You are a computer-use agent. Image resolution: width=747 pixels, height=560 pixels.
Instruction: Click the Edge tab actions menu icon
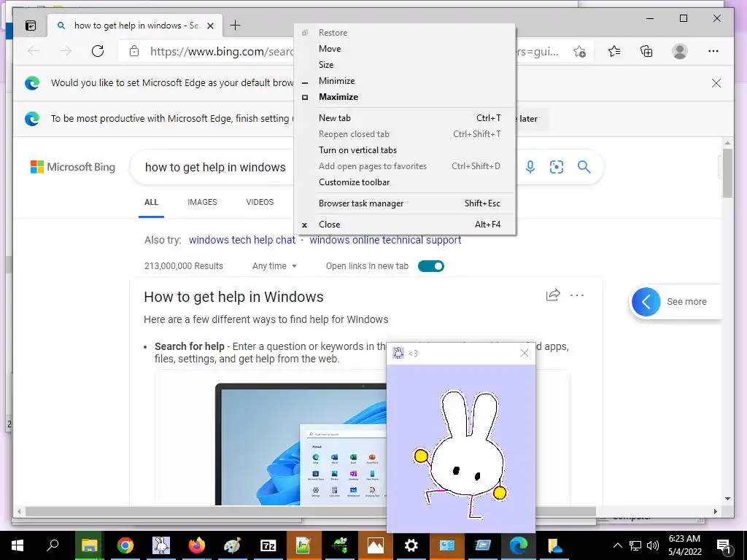[x=31, y=26]
